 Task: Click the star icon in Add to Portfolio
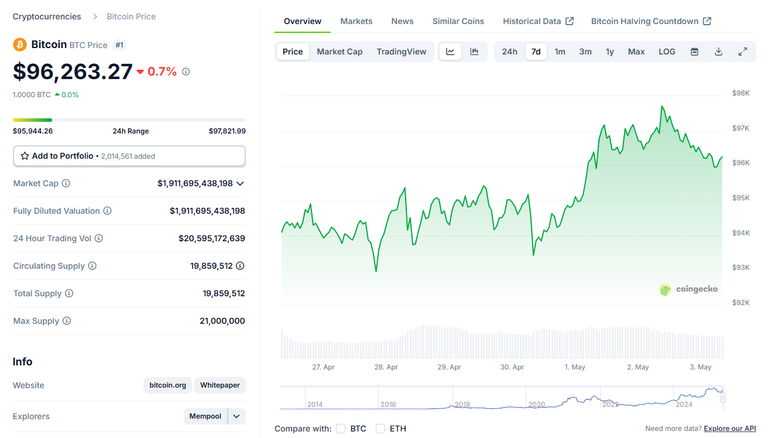pyautogui.click(x=24, y=156)
